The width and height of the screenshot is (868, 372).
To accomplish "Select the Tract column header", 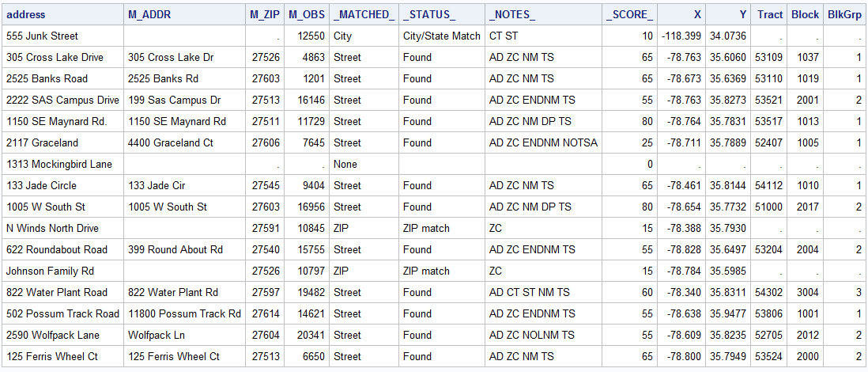I will (769, 15).
